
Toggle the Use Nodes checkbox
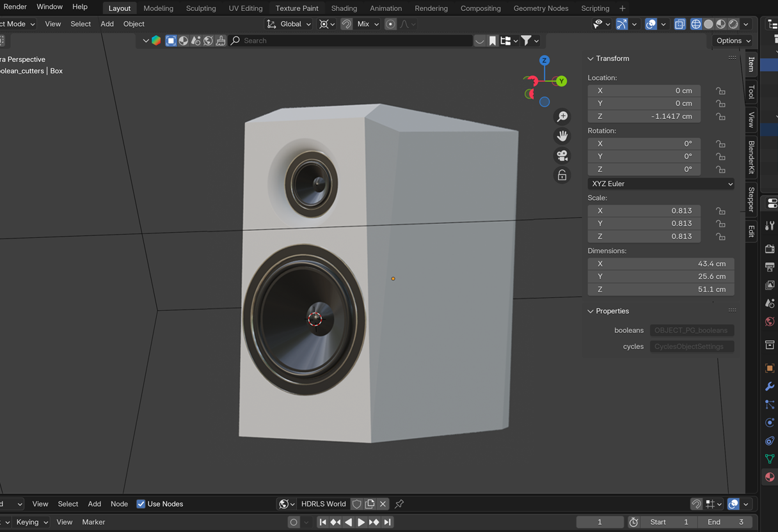141,504
